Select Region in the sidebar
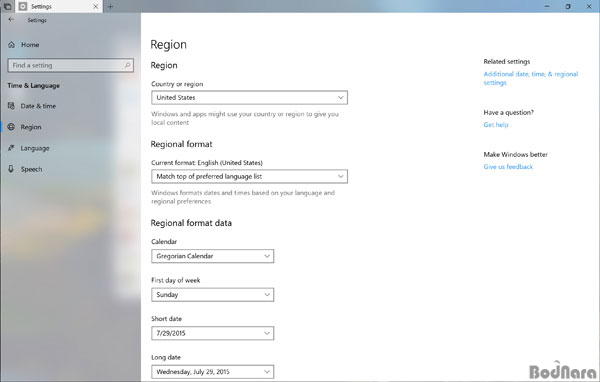The width and height of the screenshot is (600, 382). click(x=70, y=127)
